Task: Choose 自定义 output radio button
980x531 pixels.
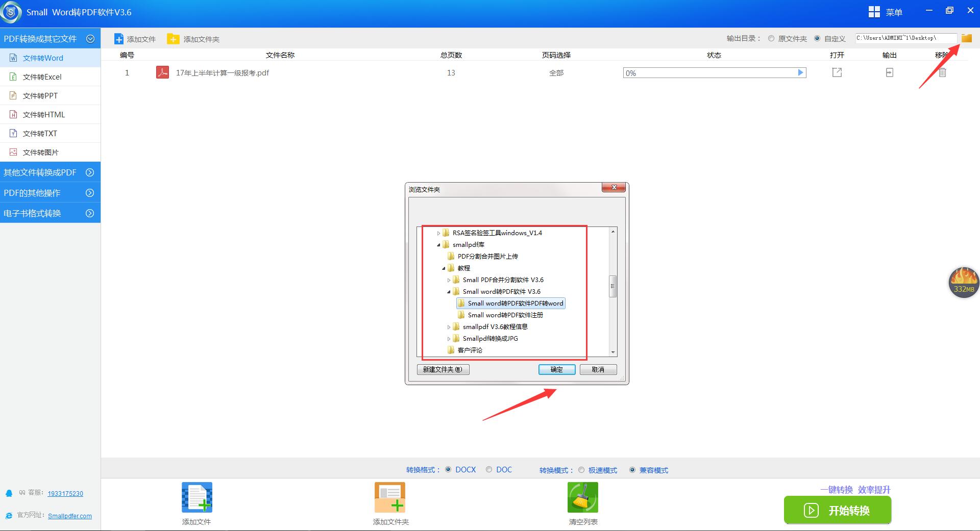Action: 817,38
